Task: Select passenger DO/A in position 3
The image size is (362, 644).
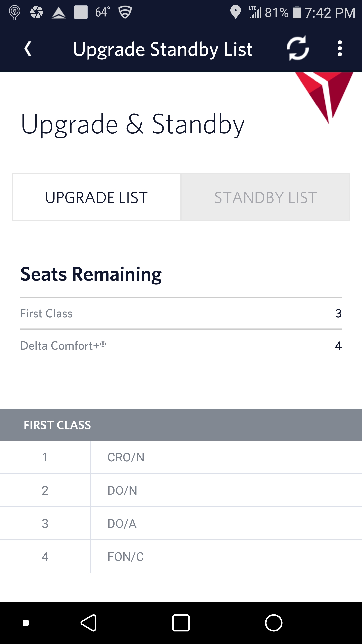Action: pyautogui.click(x=181, y=524)
